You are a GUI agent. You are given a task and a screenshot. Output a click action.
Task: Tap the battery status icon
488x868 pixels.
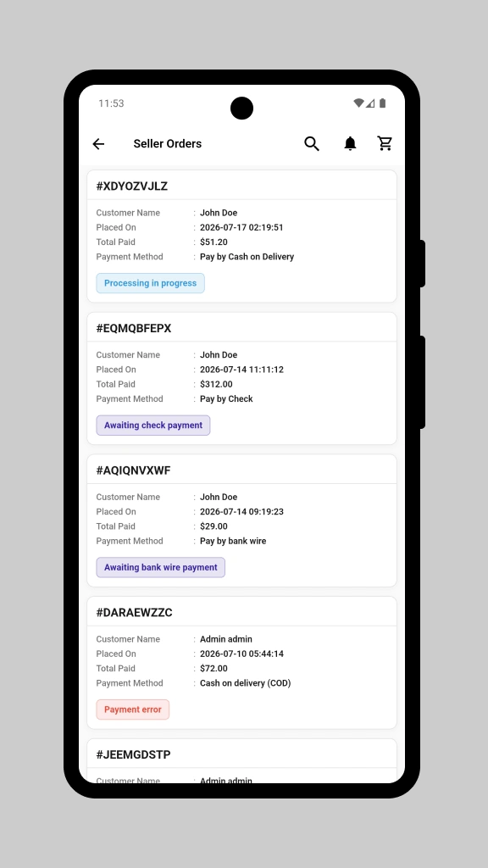[x=382, y=103]
